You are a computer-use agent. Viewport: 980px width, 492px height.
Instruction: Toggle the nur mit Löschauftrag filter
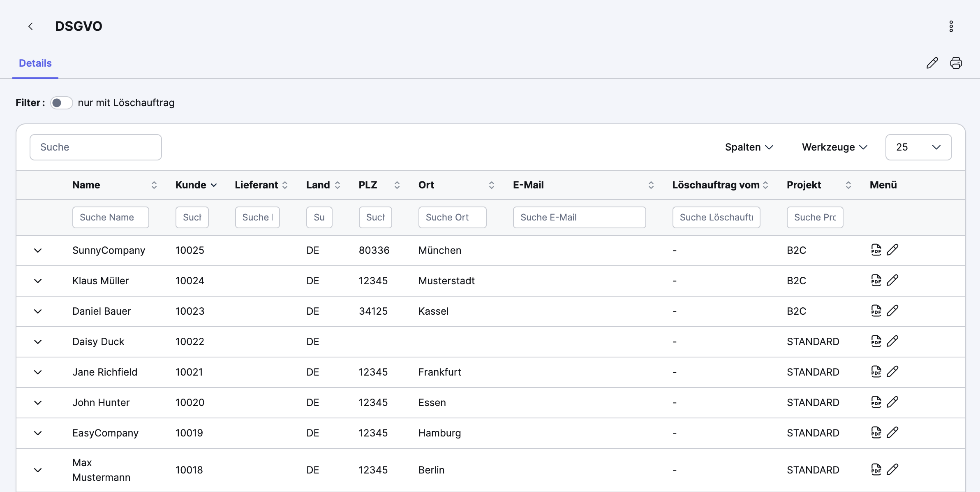tap(61, 103)
